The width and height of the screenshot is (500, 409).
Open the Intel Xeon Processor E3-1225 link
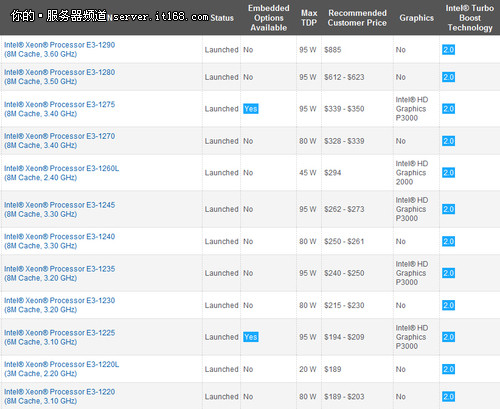[59, 337]
